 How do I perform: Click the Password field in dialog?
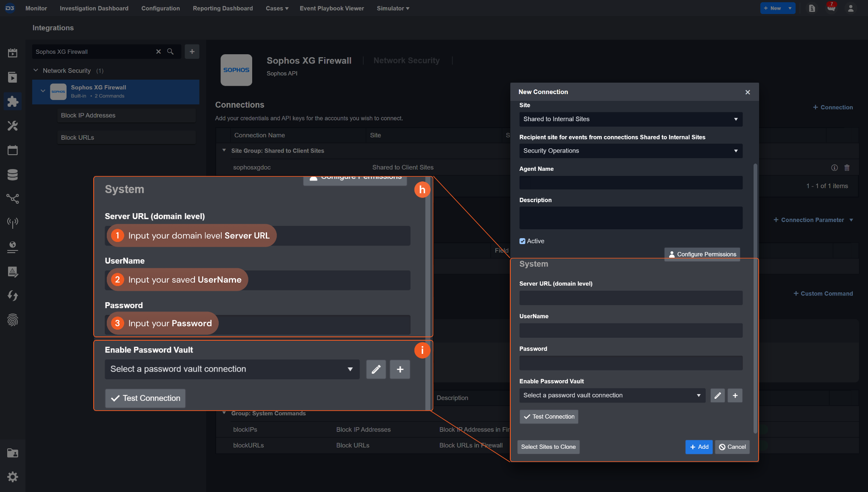click(631, 363)
